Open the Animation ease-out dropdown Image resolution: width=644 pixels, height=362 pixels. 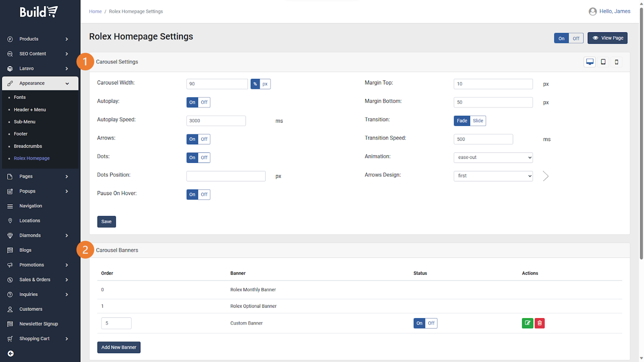(x=493, y=157)
